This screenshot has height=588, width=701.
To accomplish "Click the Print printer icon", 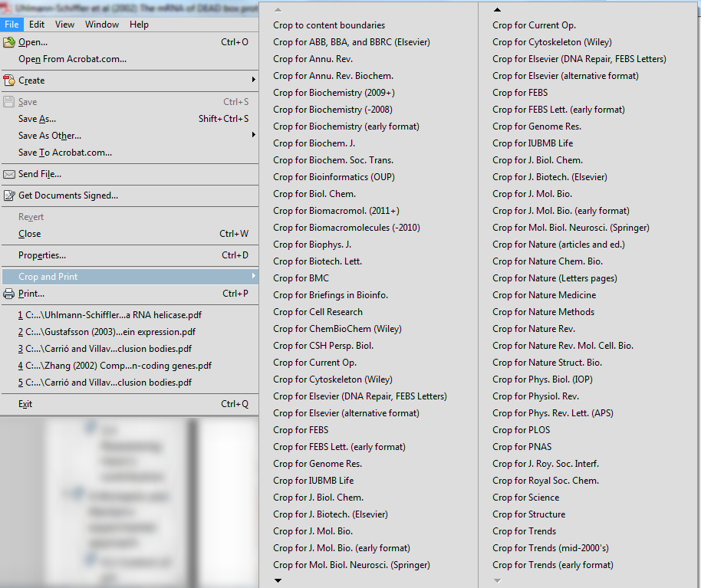I will 9,294.
